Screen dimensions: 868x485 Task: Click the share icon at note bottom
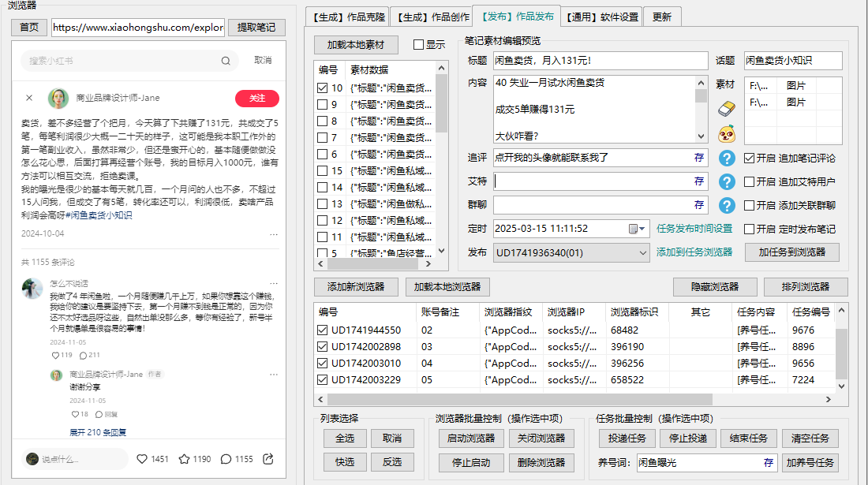coord(268,459)
